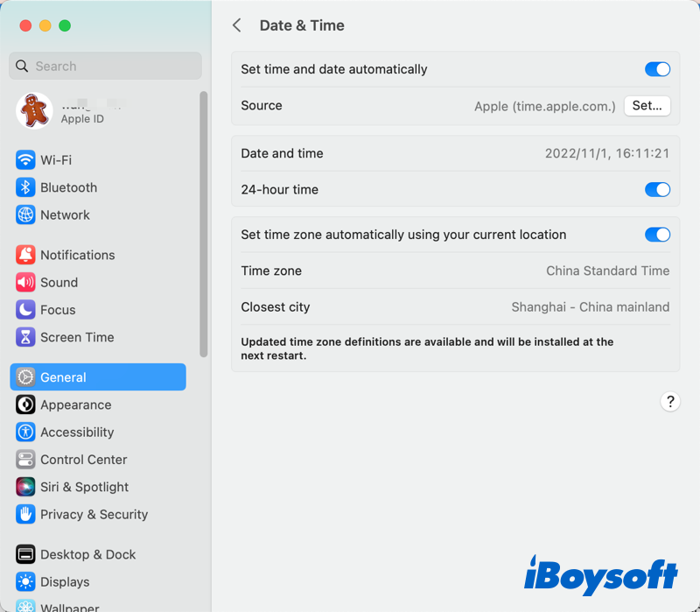Disable Set time and date automatically
The image size is (700, 612).
(657, 69)
